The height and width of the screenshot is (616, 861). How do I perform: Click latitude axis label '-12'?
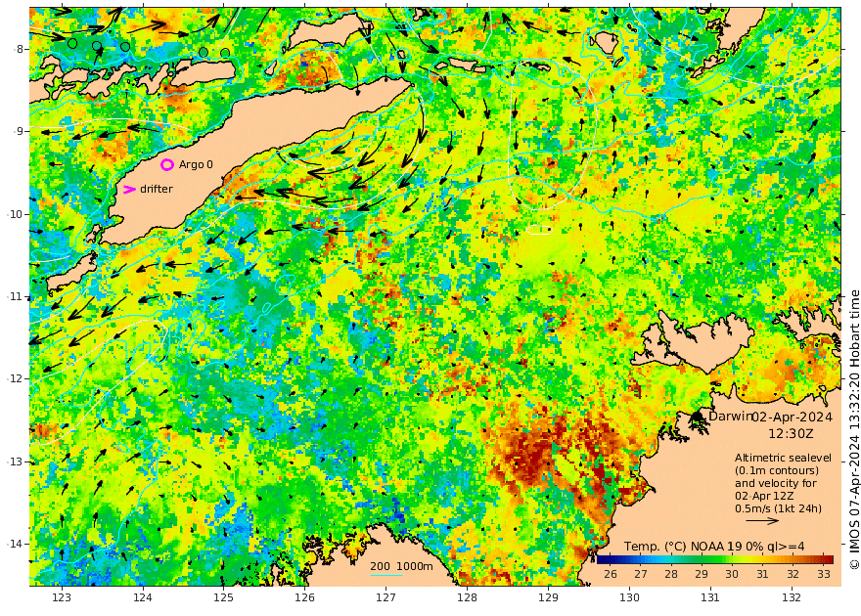click(x=15, y=379)
